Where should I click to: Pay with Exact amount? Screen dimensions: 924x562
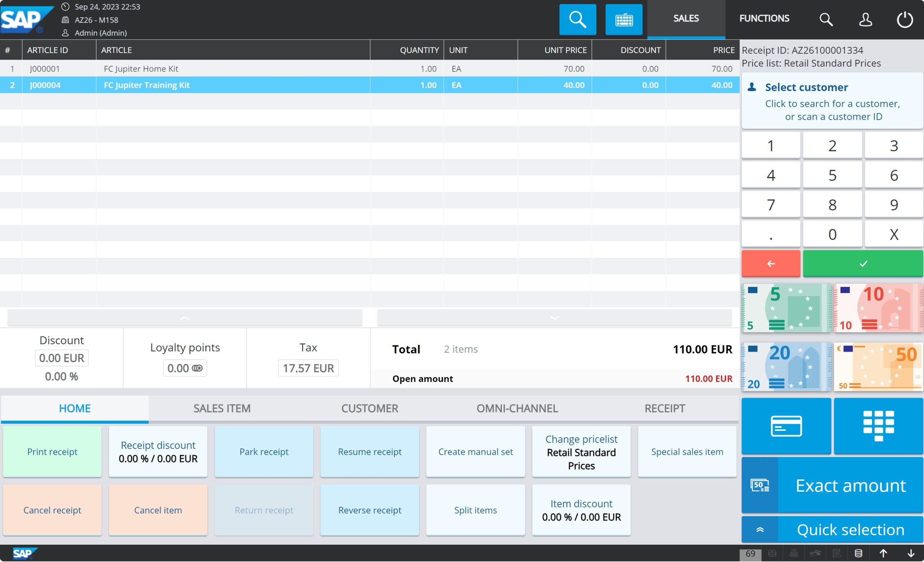[x=832, y=485]
